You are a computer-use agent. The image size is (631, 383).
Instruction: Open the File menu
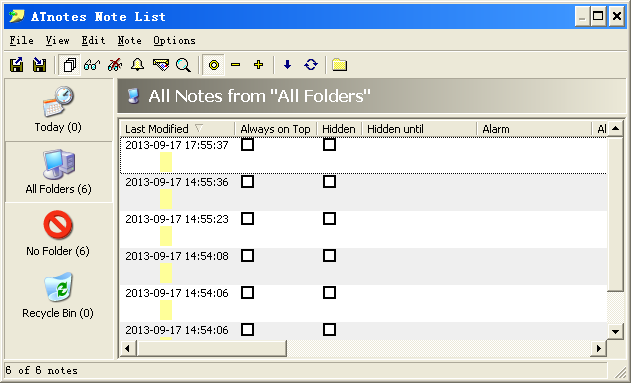pyautogui.click(x=21, y=41)
